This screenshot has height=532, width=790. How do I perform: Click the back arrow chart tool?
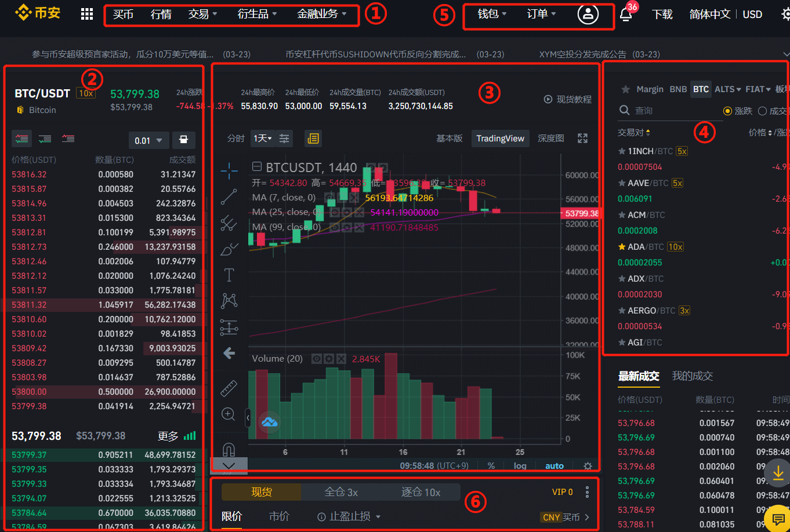tap(229, 353)
